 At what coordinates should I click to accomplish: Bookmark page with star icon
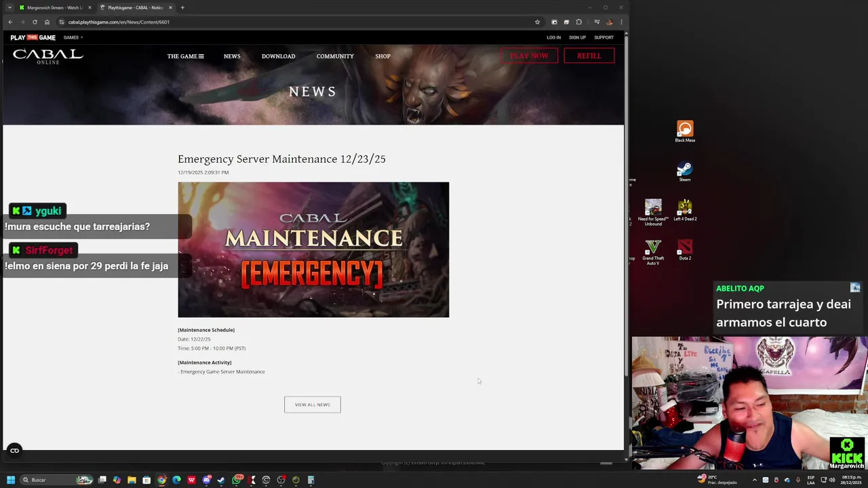(537, 22)
